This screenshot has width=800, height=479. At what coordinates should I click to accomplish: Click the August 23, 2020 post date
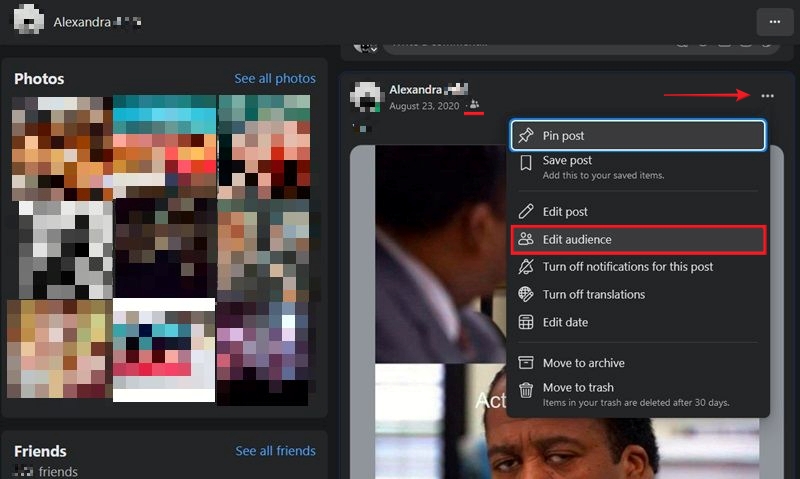(x=424, y=106)
